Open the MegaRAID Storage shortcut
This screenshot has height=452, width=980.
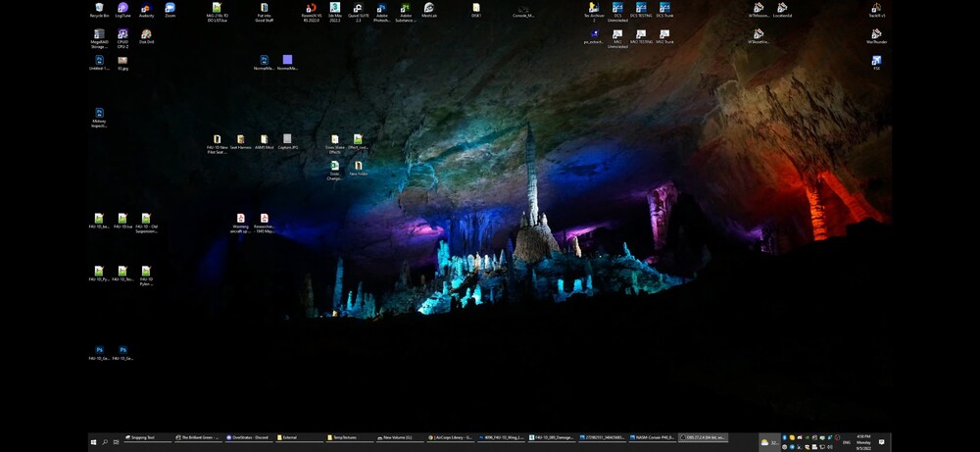(x=99, y=39)
